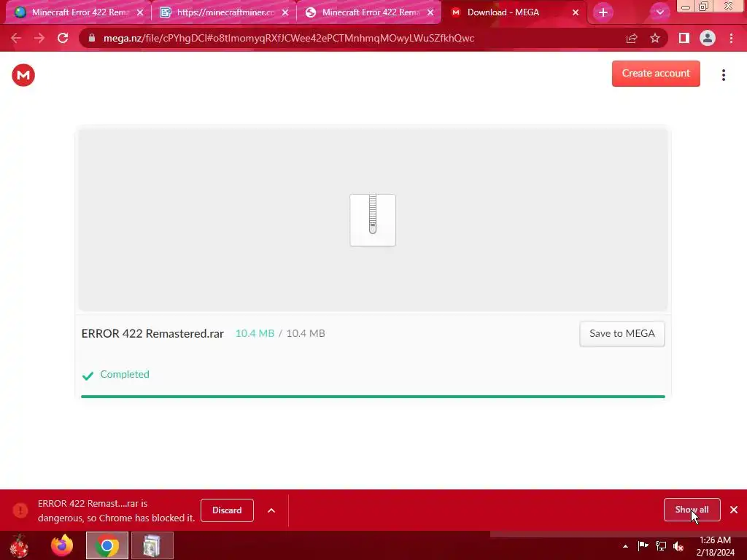747x560 pixels.
Task: Click the mega.nz address bar URL
Action: tap(289, 38)
